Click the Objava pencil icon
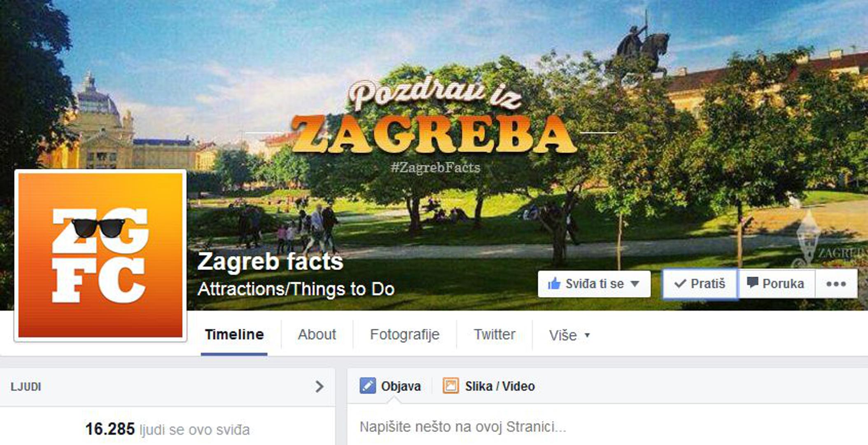868x445 pixels. point(367,386)
